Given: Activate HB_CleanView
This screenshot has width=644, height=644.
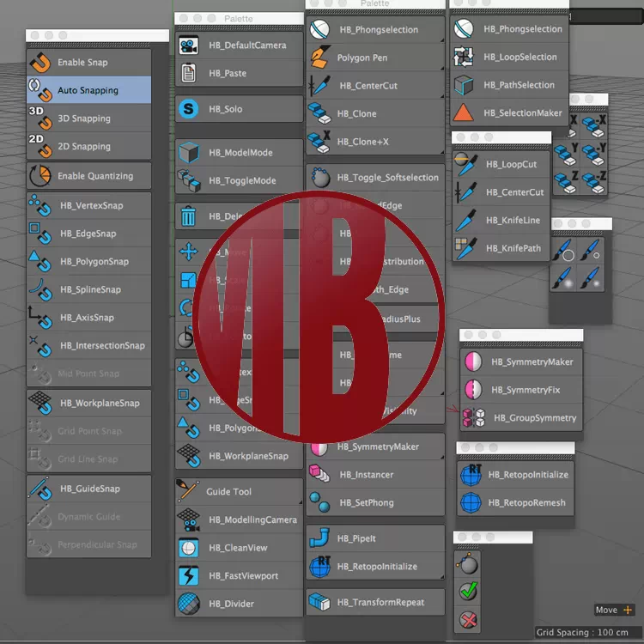Looking at the screenshot, I should click(x=239, y=548).
